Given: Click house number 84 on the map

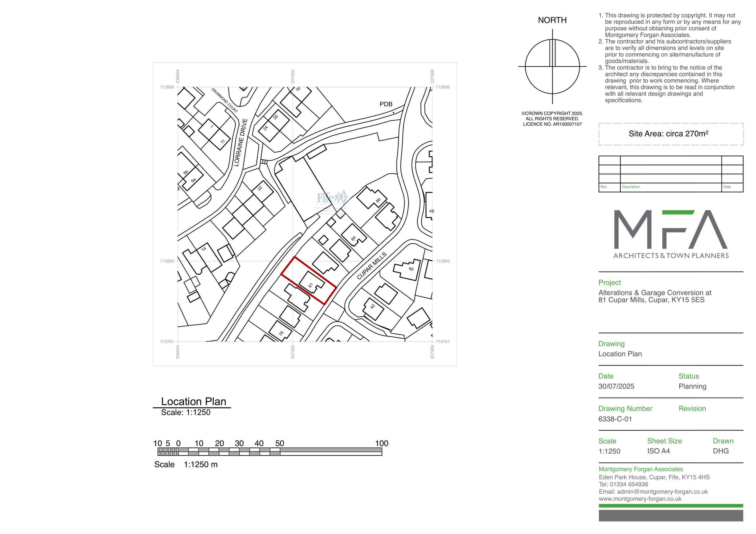Looking at the screenshot, I should click(x=353, y=238).
